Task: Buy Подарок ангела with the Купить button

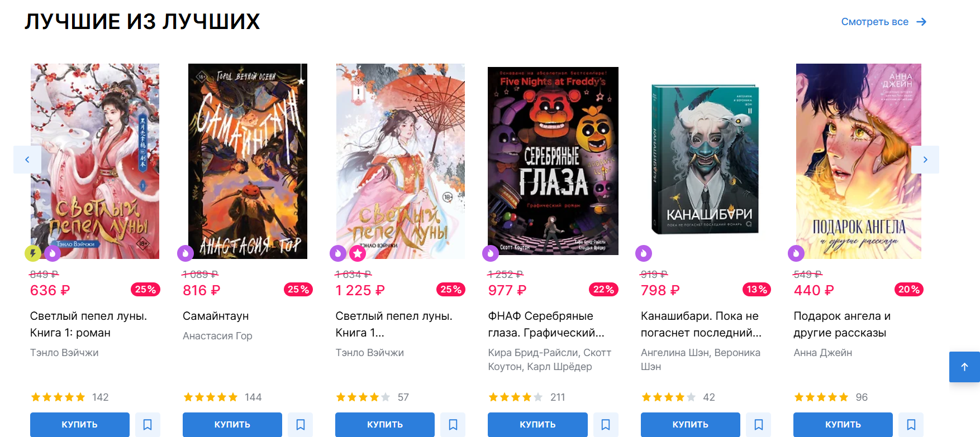Action: coord(843,425)
